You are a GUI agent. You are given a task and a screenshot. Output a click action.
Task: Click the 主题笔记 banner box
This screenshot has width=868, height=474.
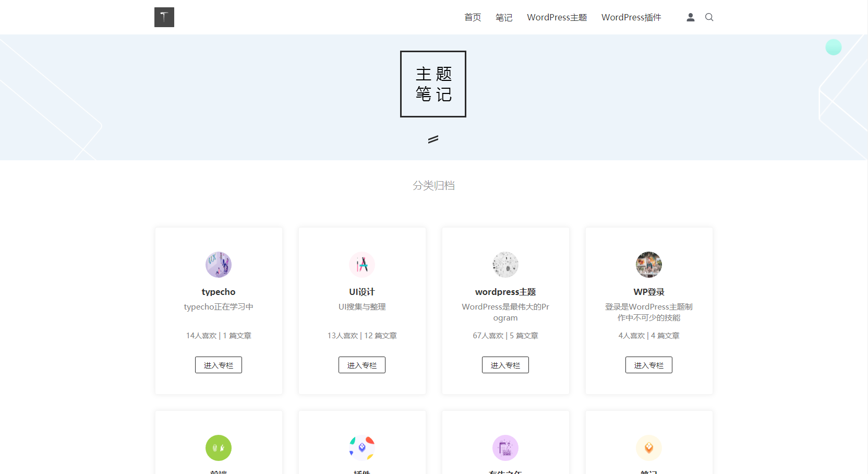433,84
